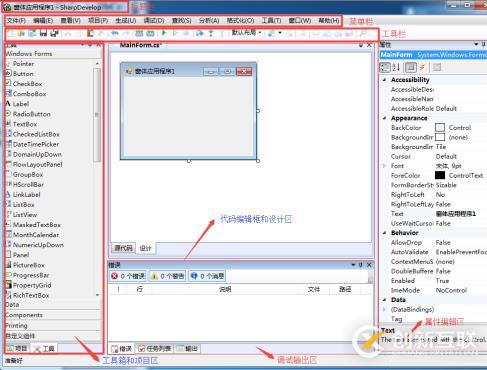This screenshot has height=370, width=487.
Task: Collapse the Behavior property category
Action: tap(384, 233)
